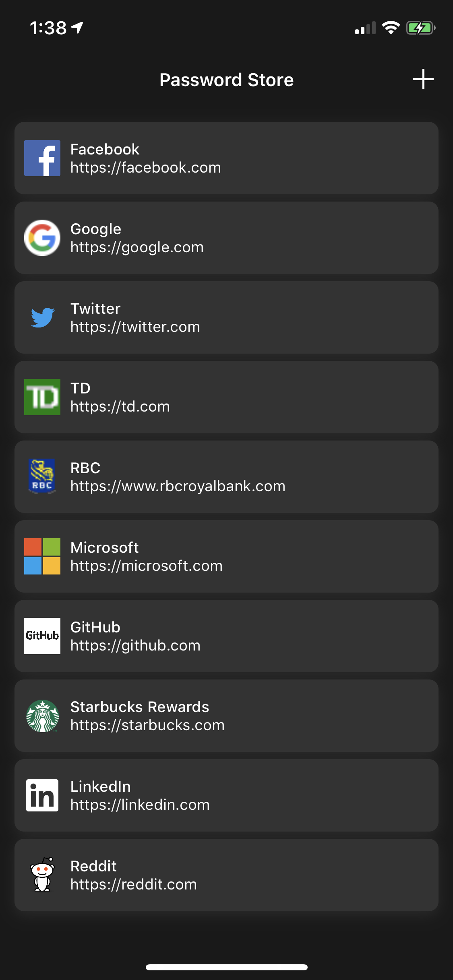This screenshot has height=980, width=453.
Task: Tap the Google G logo
Action: 42,238
